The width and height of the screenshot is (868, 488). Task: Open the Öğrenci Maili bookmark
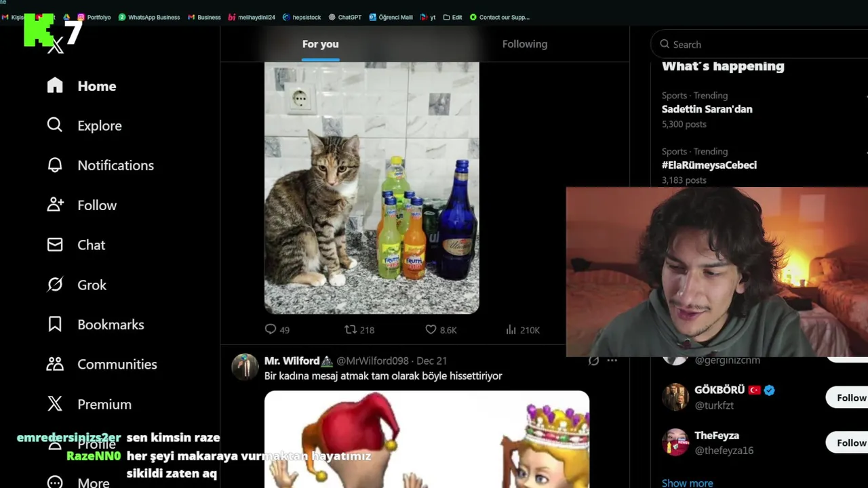pos(391,17)
